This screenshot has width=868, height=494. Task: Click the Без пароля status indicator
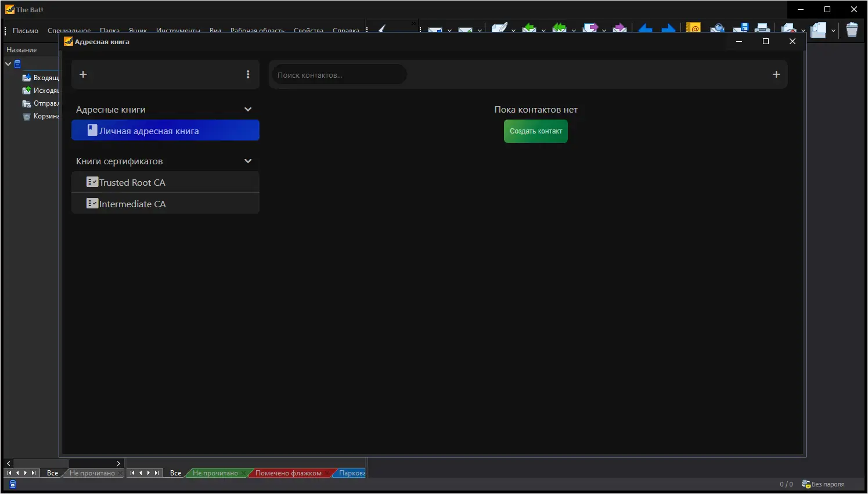pos(823,484)
